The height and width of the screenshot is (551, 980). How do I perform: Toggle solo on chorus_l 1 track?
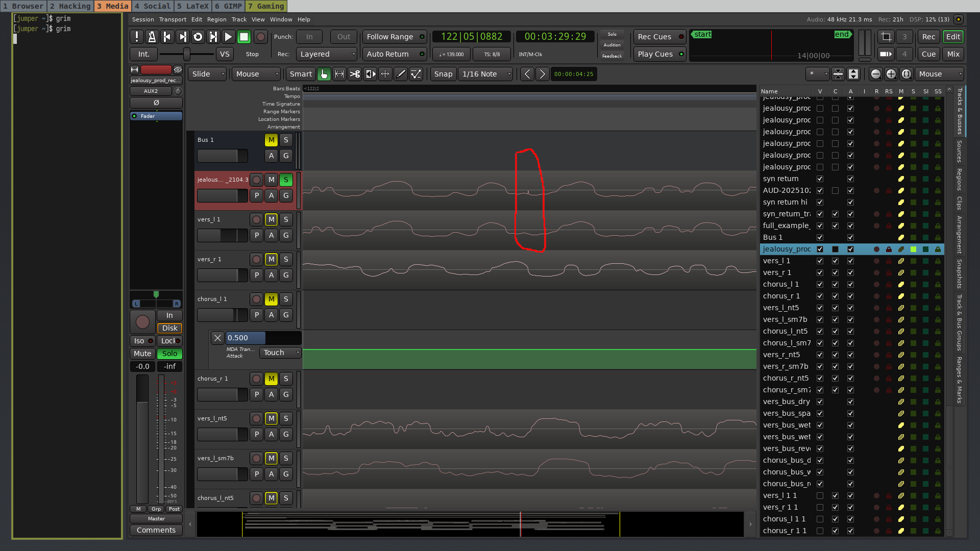pos(286,299)
